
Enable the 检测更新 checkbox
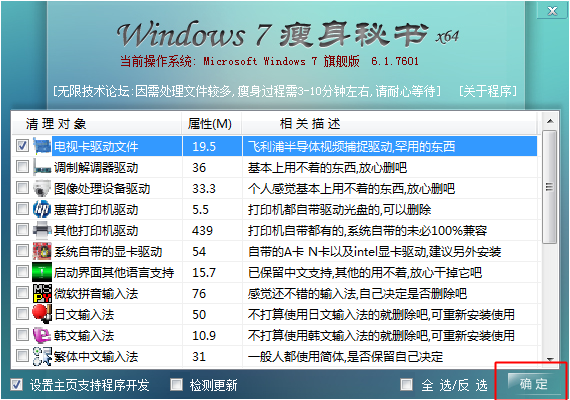(x=176, y=385)
